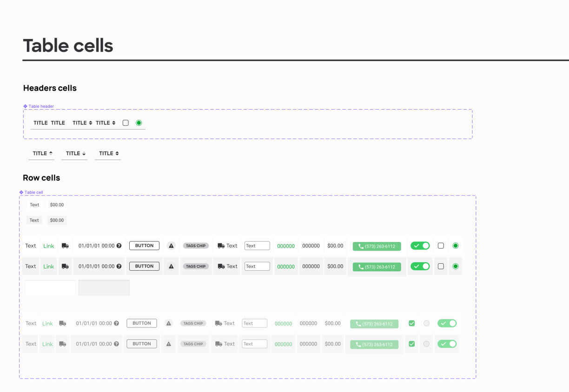
Task: Select the green radio button in the Table header
Action: click(139, 123)
